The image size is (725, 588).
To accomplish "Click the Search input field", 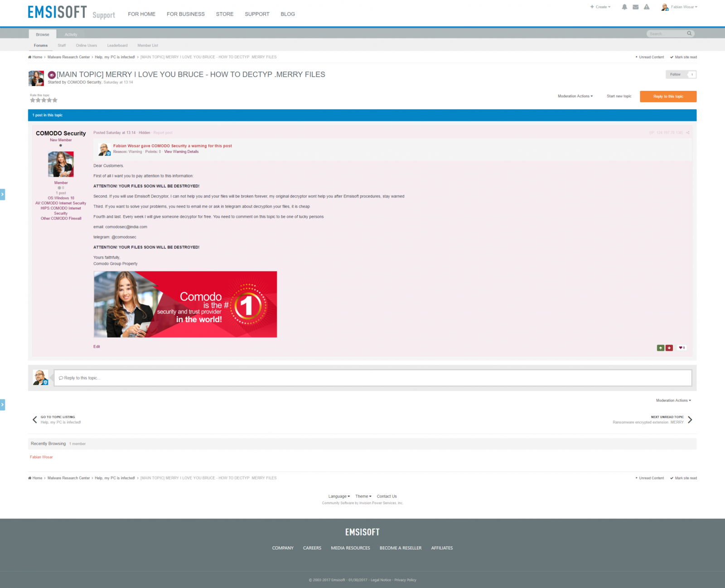I will 667,34.
